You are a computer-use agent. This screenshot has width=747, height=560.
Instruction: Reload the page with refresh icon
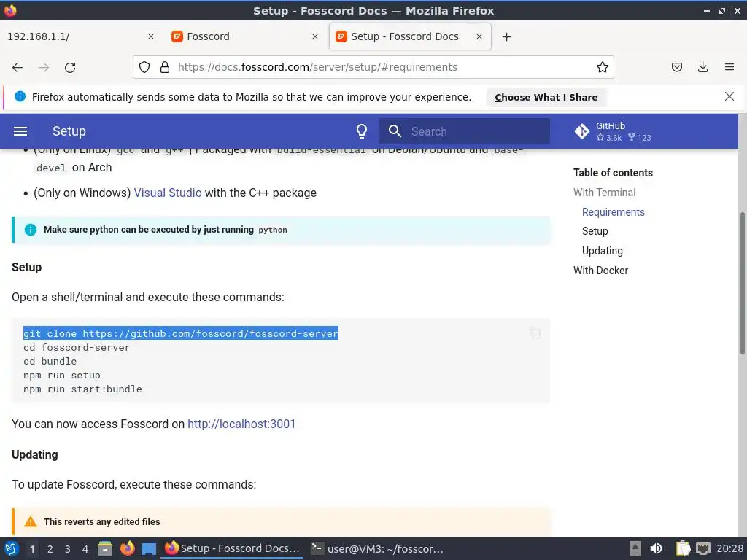(70, 68)
